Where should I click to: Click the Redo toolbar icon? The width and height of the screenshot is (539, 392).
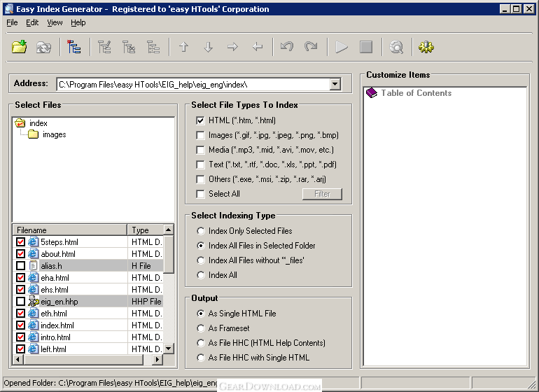pyautogui.click(x=311, y=46)
